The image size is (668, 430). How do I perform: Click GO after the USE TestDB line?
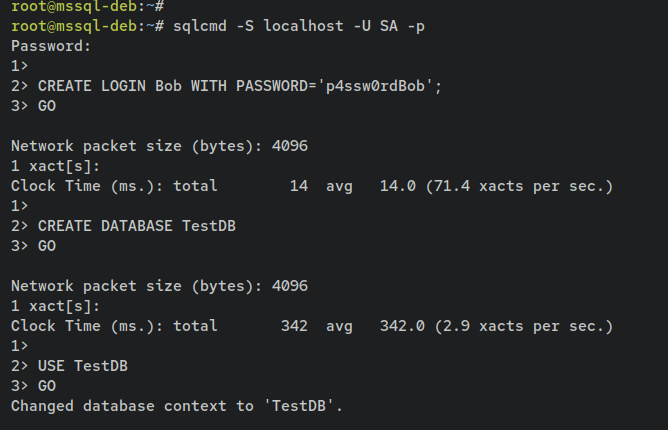click(x=46, y=386)
